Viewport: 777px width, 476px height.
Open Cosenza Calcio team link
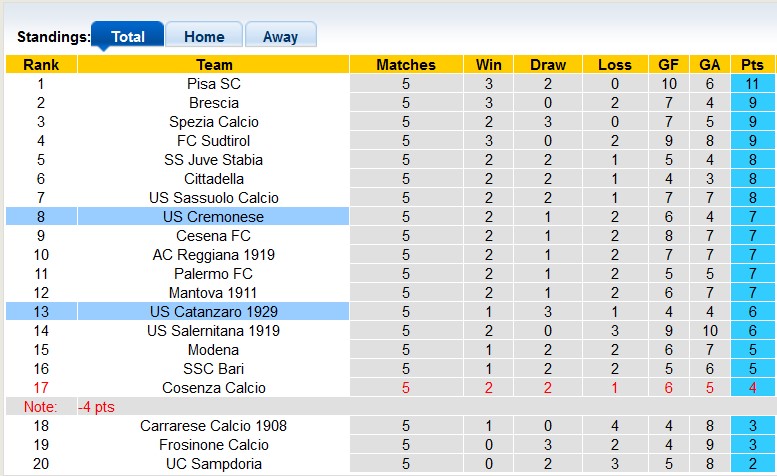click(213, 388)
